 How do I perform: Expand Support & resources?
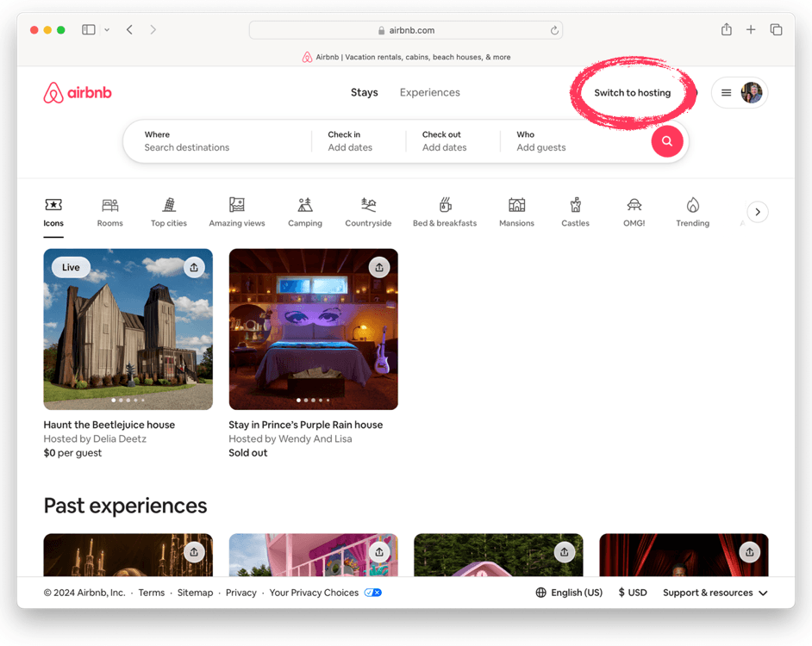715,593
